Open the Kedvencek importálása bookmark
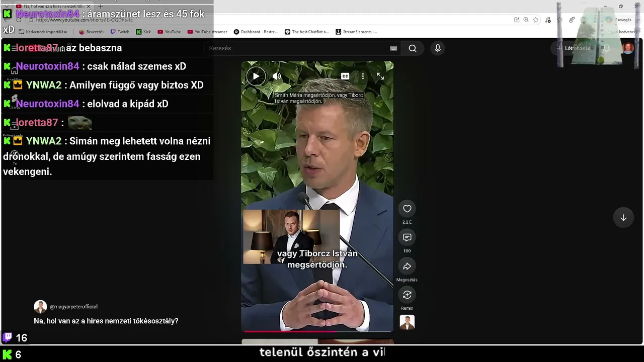This screenshot has width=644, height=362. 43,32
